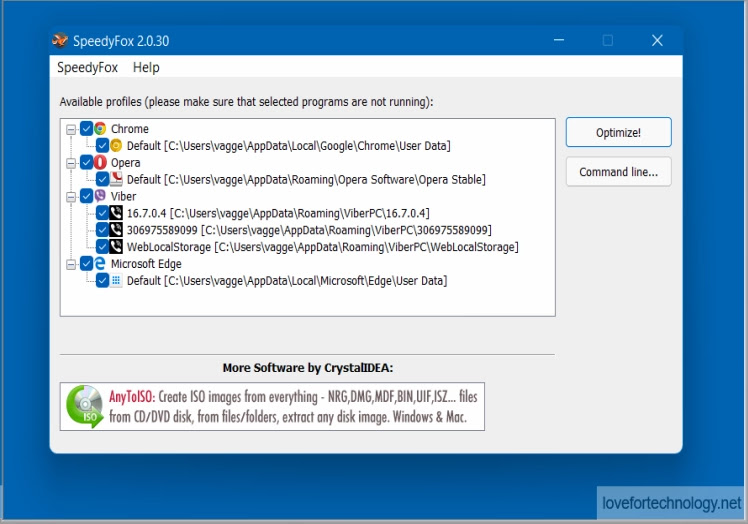This screenshot has width=748, height=524.
Task: Click the phone icon beside 16.7.0.4
Action: pyautogui.click(x=116, y=213)
